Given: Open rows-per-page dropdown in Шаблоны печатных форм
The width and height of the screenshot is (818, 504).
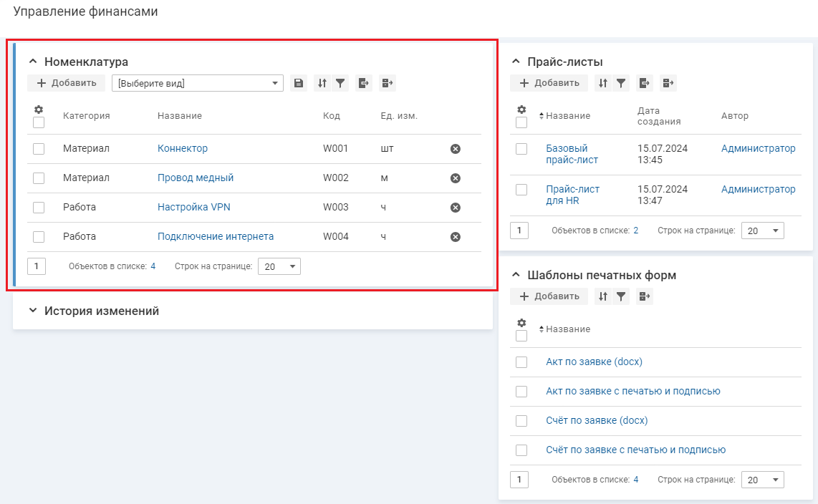Looking at the screenshot, I should pos(762,480).
